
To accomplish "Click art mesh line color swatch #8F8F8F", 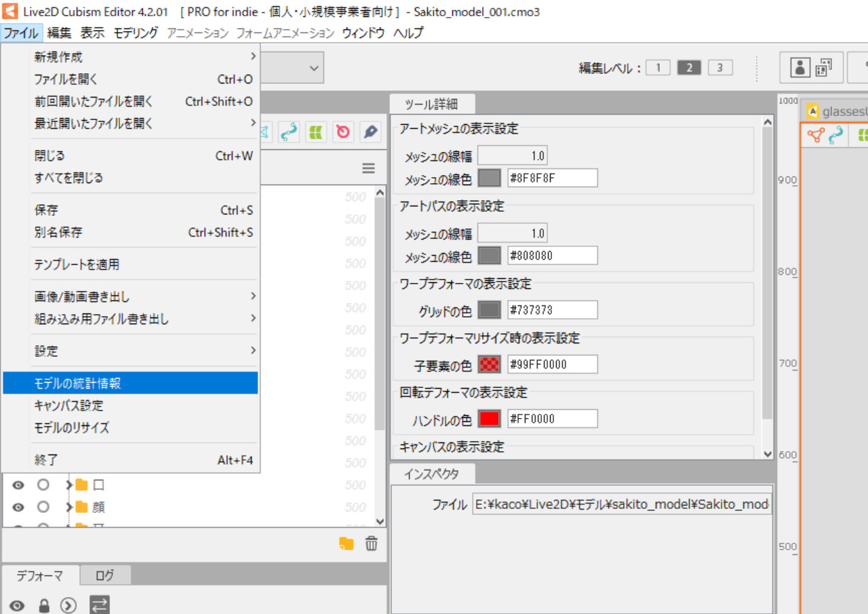I will pyautogui.click(x=490, y=178).
